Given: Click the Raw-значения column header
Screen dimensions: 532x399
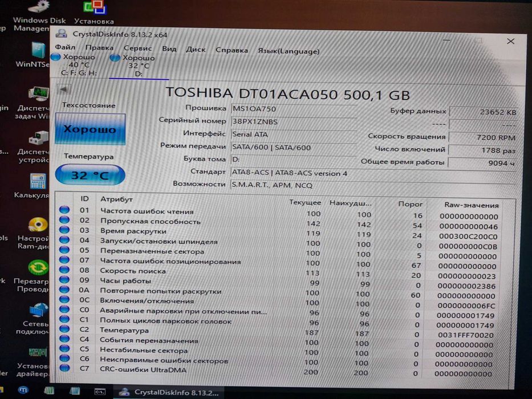Looking at the screenshot, I should pyautogui.click(x=471, y=205).
